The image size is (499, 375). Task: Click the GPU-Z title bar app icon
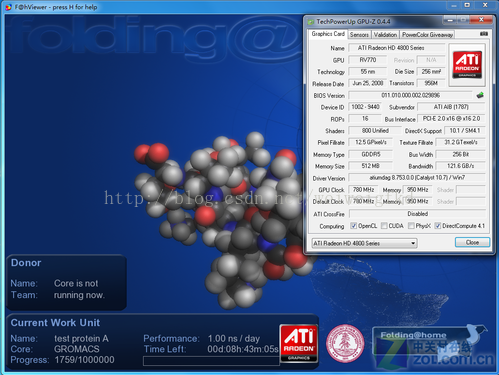pos(311,22)
